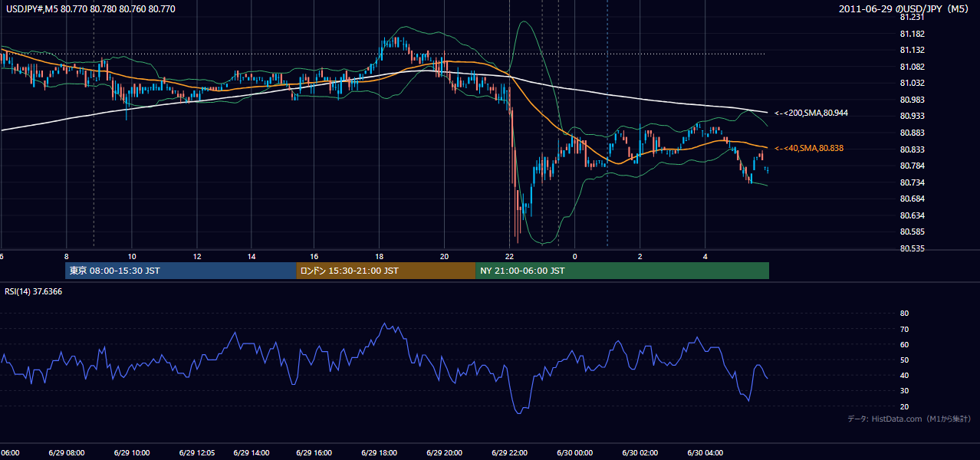Click the 6/29 10:00 date label
Screen dimensions: 980x460
point(132,452)
